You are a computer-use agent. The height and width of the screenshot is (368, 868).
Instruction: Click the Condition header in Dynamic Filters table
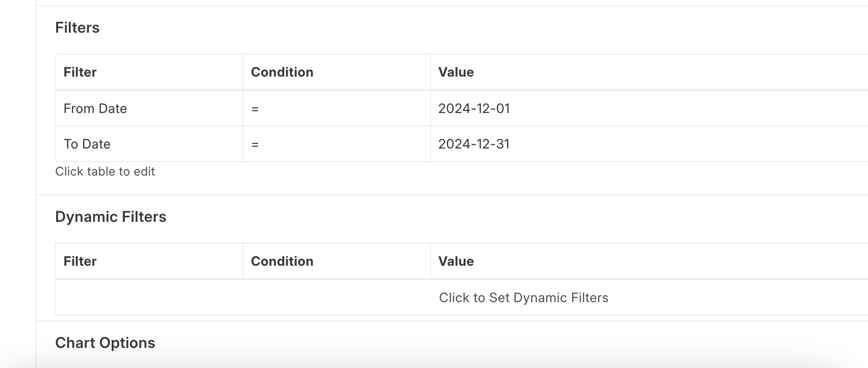click(x=282, y=261)
